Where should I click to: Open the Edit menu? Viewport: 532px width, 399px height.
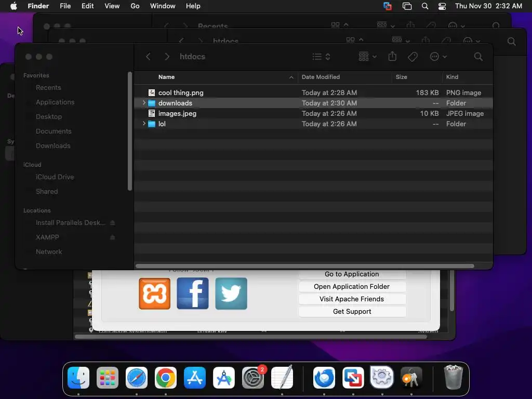point(87,6)
